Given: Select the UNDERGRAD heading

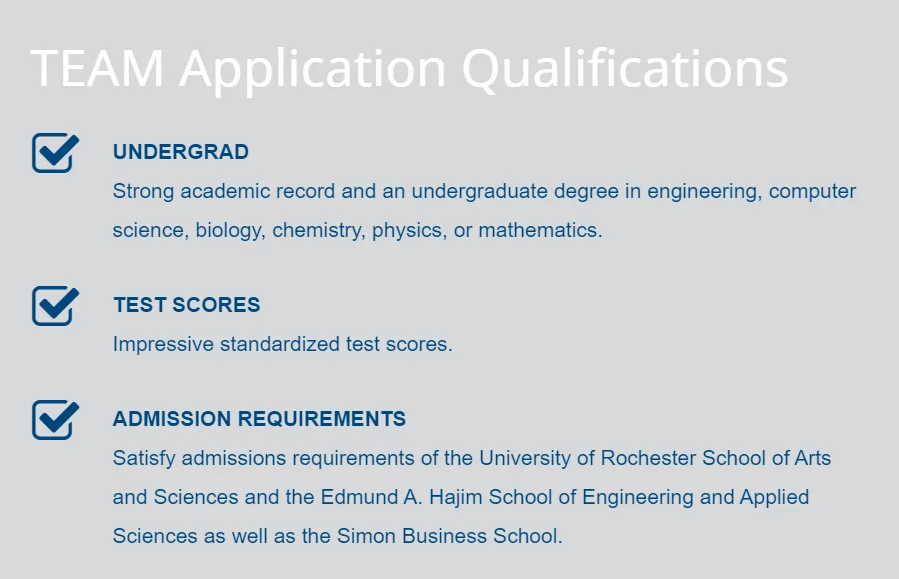Looking at the screenshot, I should (181, 152).
